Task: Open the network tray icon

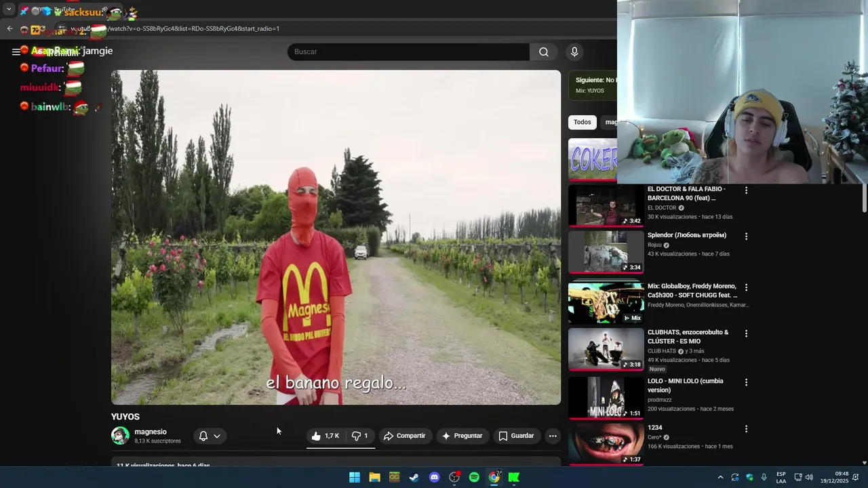Action: [x=798, y=477]
